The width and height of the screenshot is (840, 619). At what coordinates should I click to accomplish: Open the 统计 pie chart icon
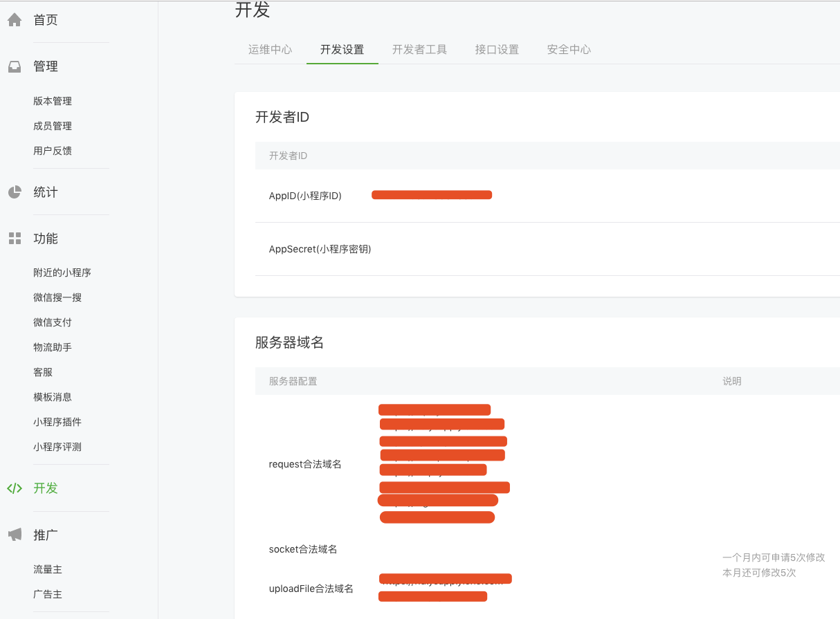14,192
